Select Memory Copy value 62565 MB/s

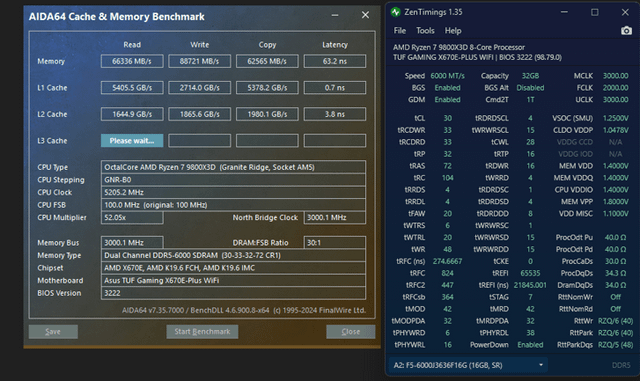point(267,61)
